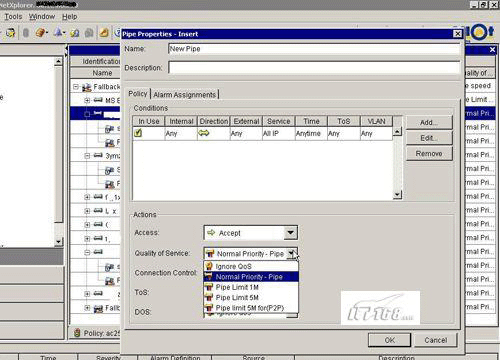Click the Direction column header
This screenshot has width=500, height=360.
214,121
